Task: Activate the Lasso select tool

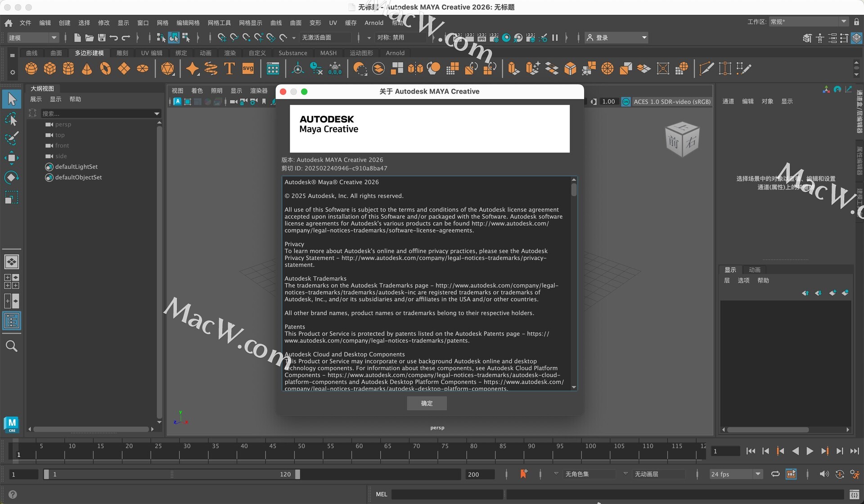Action: 12,119
